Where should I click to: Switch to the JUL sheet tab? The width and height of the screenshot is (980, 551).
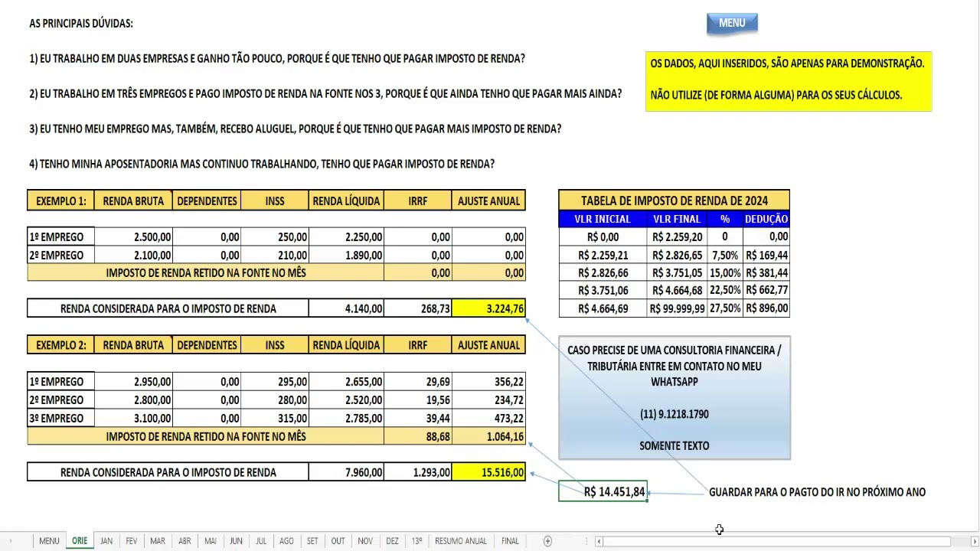[x=261, y=541]
